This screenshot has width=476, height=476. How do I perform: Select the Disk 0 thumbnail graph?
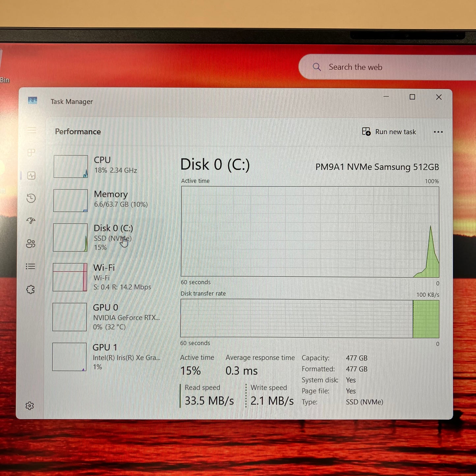click(70, 237)
